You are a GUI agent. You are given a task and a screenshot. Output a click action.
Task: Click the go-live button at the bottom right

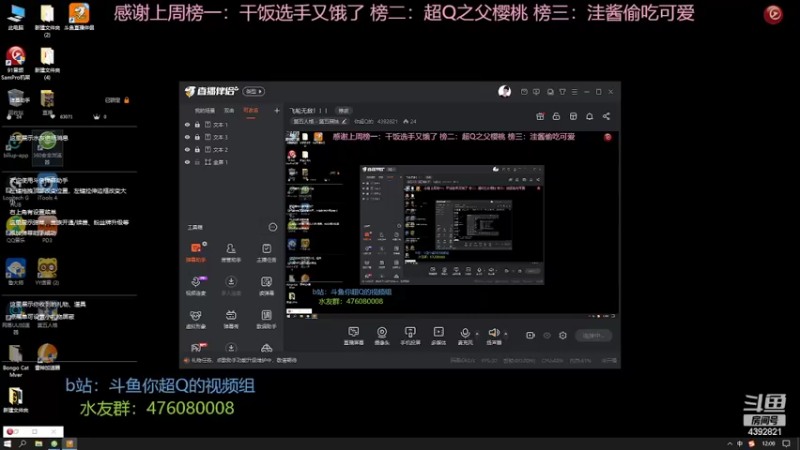(593, 335)
